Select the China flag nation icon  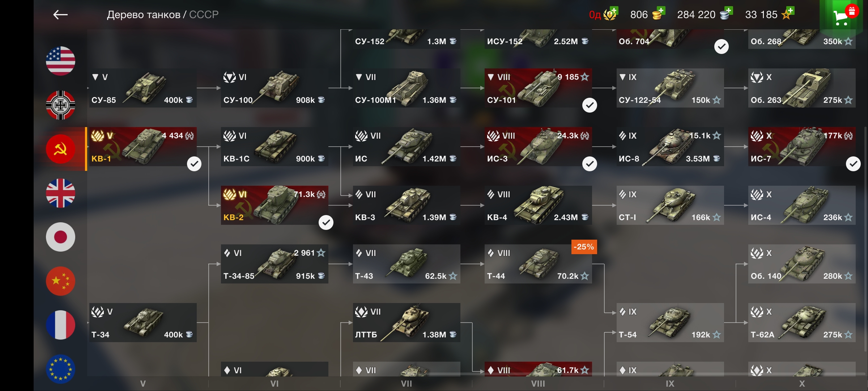pyautogui.click(x=60, y=281)
